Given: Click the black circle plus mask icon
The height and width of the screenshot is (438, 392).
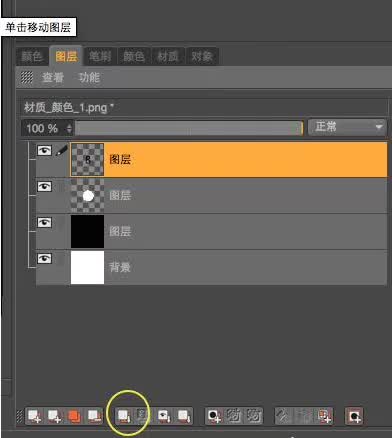Looking at the screenshot, I should pos(214,416).
